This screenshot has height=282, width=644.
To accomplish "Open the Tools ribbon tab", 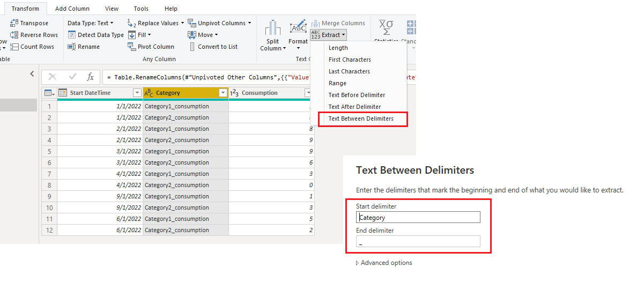I will pos(141,9).
